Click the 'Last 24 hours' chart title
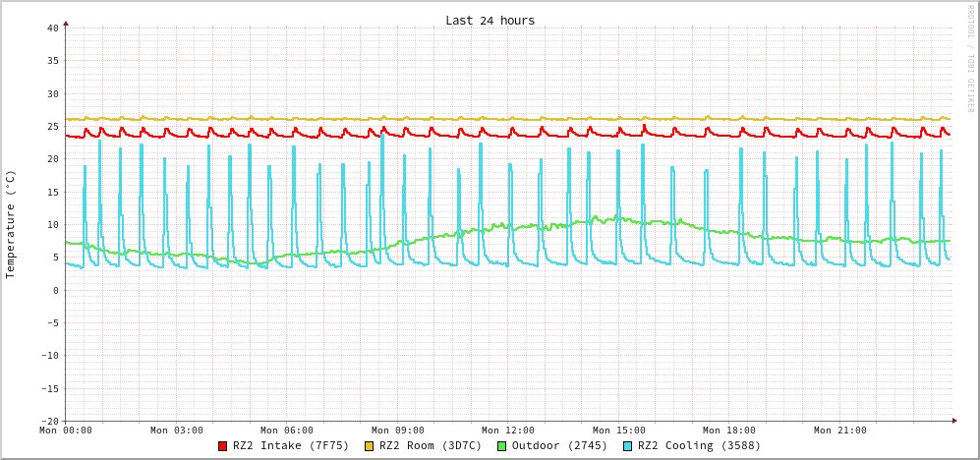 coord(490,21)
